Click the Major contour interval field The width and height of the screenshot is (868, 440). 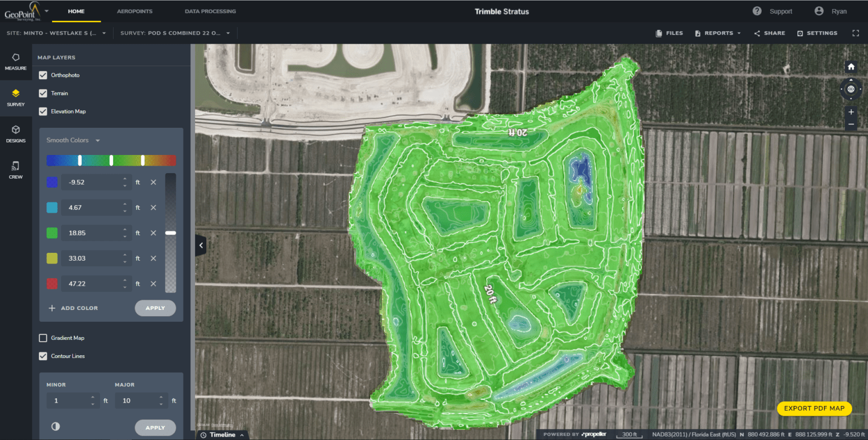tap(134, 400)
